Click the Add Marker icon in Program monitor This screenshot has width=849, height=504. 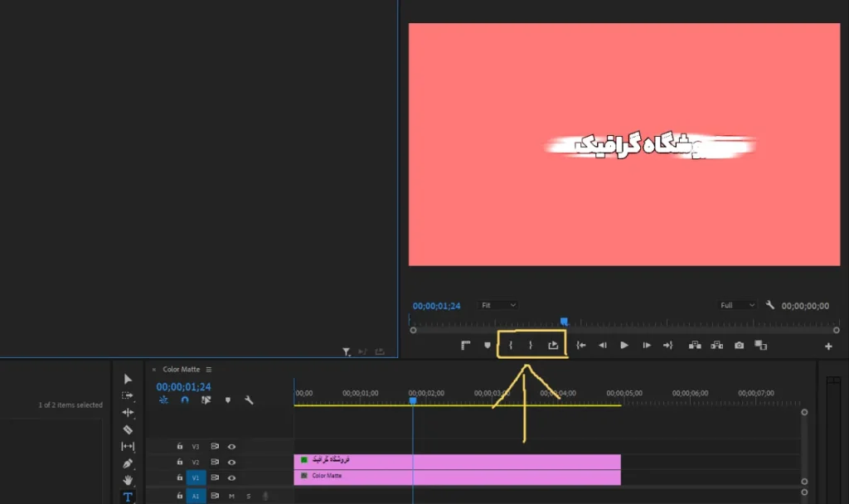click(x=488, y=346)
